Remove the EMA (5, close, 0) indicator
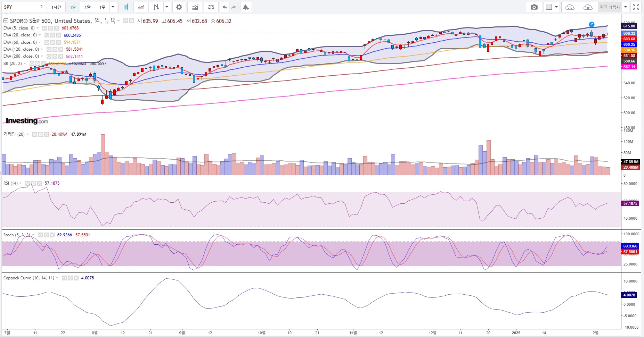 point(56,28)
